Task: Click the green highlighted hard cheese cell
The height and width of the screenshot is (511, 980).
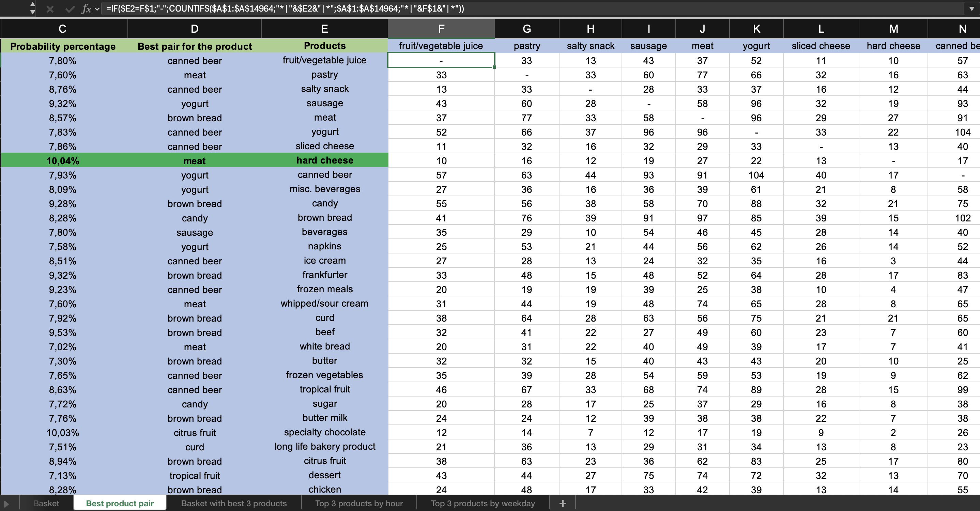Action: click(x=324, y=160)
